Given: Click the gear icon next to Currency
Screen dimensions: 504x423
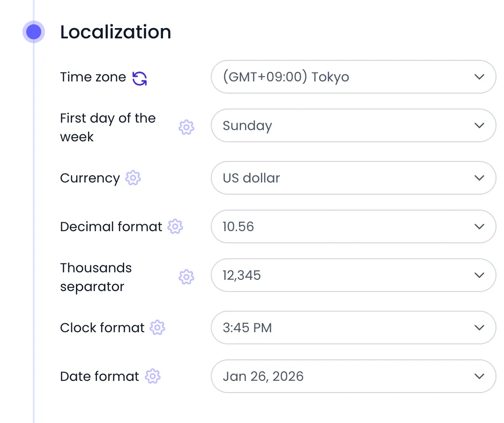Looking at the screenshot, I should pos(133,178).
